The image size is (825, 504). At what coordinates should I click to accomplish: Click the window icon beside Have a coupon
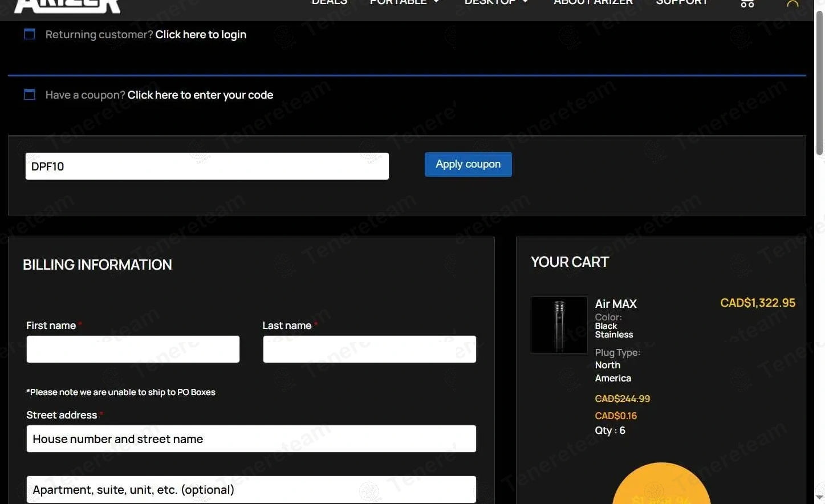tap(30, 95)
